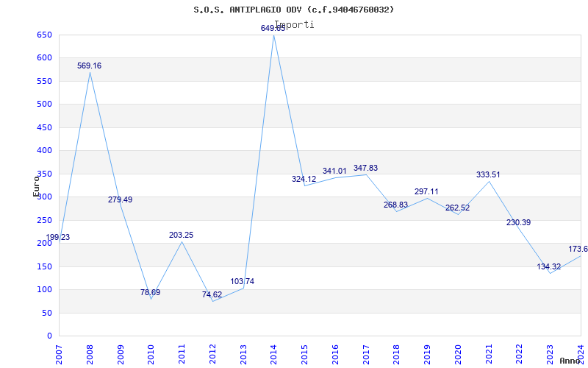Screen dimensions: 588x368
Task: Click the 2015 x-axis year label
Action: (x=304, y=355)
